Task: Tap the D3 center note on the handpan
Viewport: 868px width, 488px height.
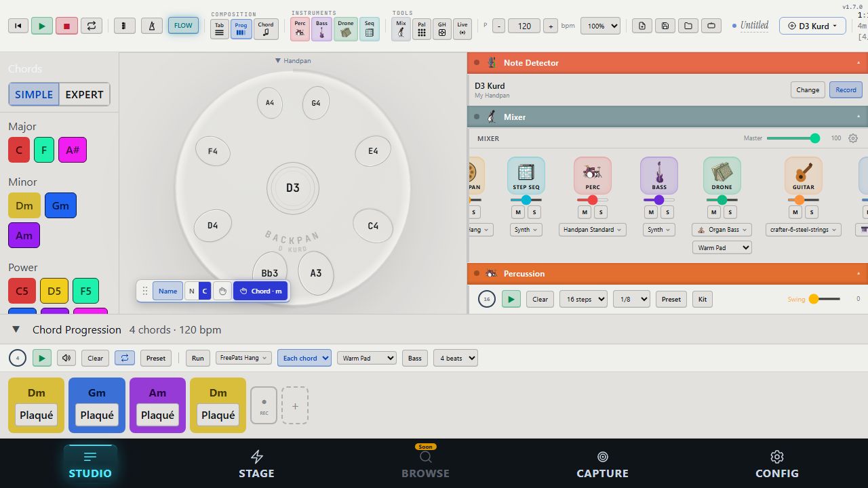Action: tap(292, 188)
